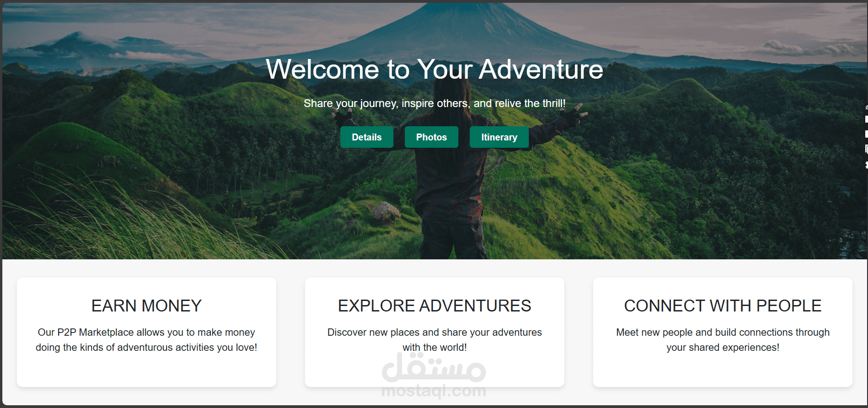
Task: Click the Arabic mostaql logo watermark
Action: click(434, 368)
